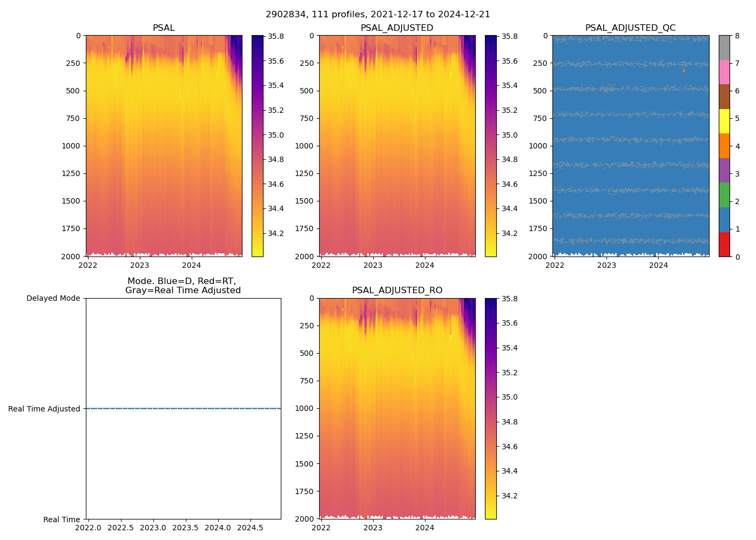The width and height of the screenshot is (756, 540).
Task: Click the brown segment of the QC colorbar
Action: click(x=724, y=97)
